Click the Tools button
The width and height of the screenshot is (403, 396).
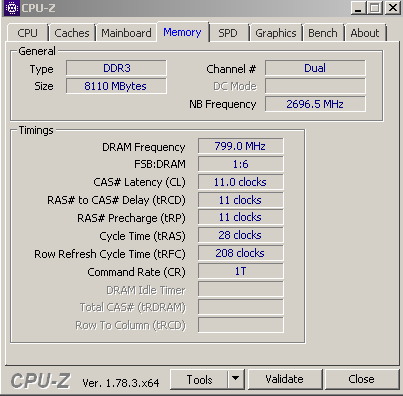tap(199, 379)
